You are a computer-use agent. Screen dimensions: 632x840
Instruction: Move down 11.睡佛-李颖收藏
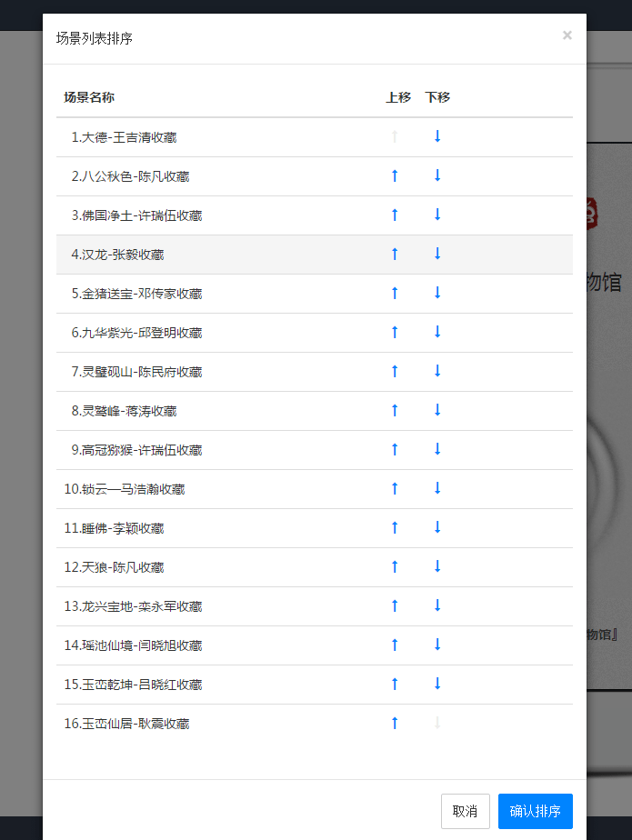(x=437, y=527)
